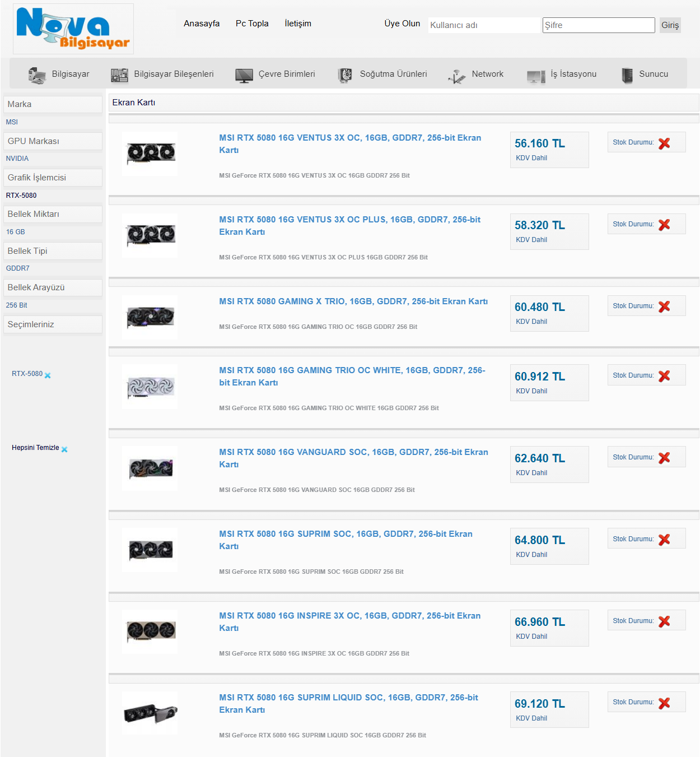Viewport: 700px width, 757px height.
Task: Click the Hepsini Temizle clear-all link
Action: click(35, 448)
